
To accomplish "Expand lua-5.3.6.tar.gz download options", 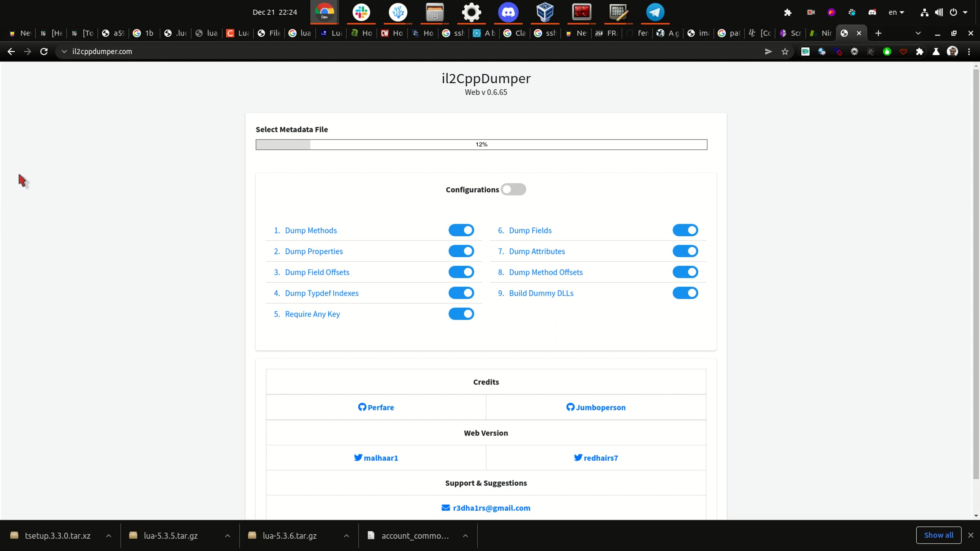I will tap(346, 536).
